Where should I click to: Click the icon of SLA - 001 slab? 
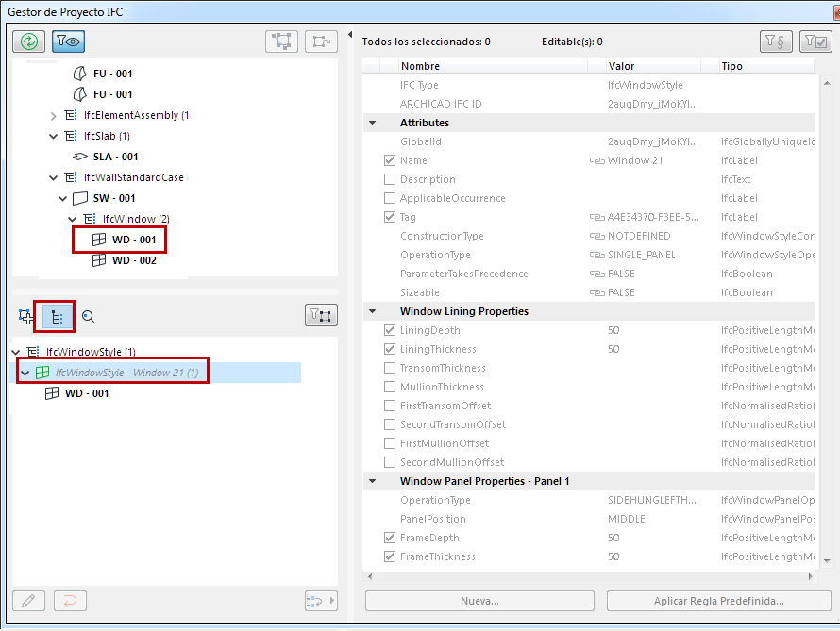click(80, 157)
